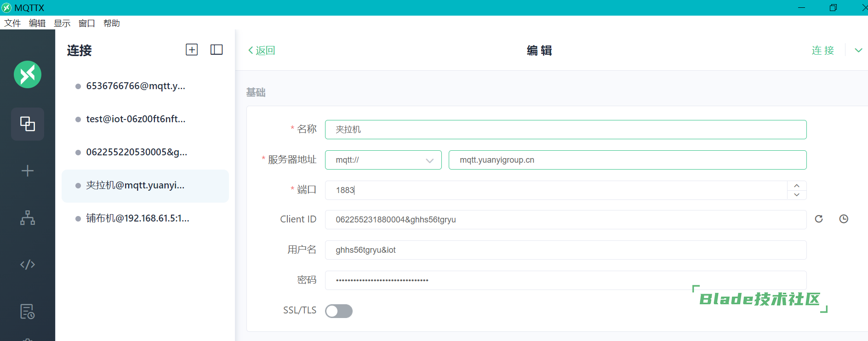The height and width of the screenshot is (341, 868).
Task: Click the 连接 button at top right
Action: (823, 50)
